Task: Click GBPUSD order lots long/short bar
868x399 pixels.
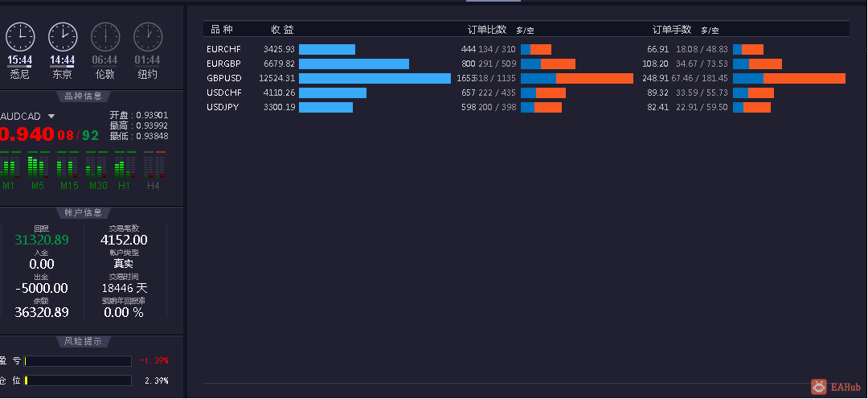Action: point(789,78)
